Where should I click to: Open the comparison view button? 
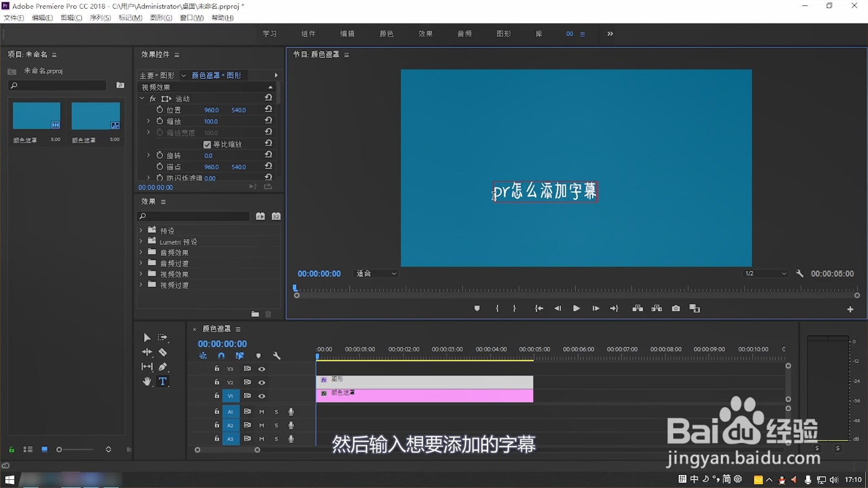tap(695, 309)
